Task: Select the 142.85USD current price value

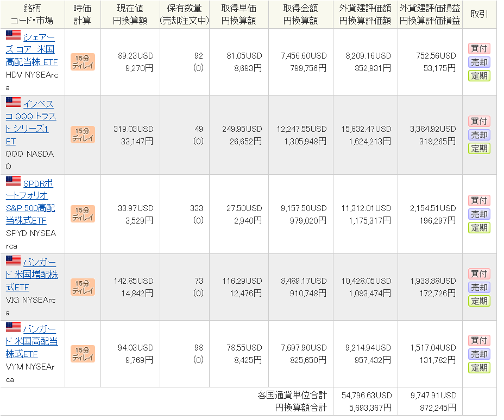Action: tap(134, 281)
